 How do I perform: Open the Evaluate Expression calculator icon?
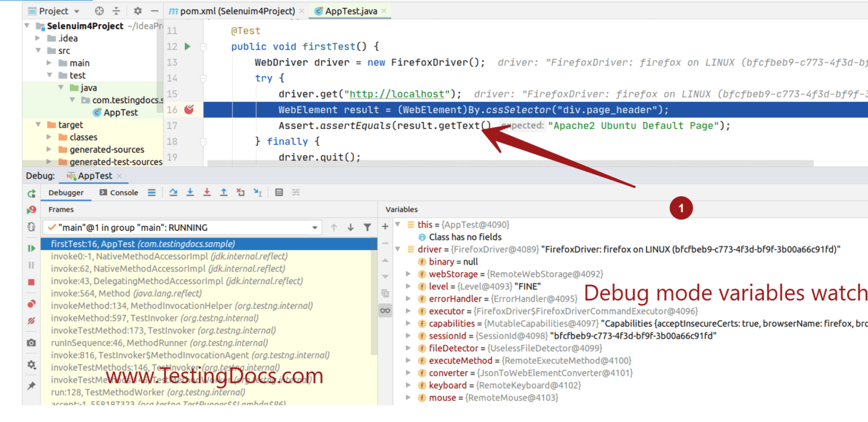pos(279,192)
